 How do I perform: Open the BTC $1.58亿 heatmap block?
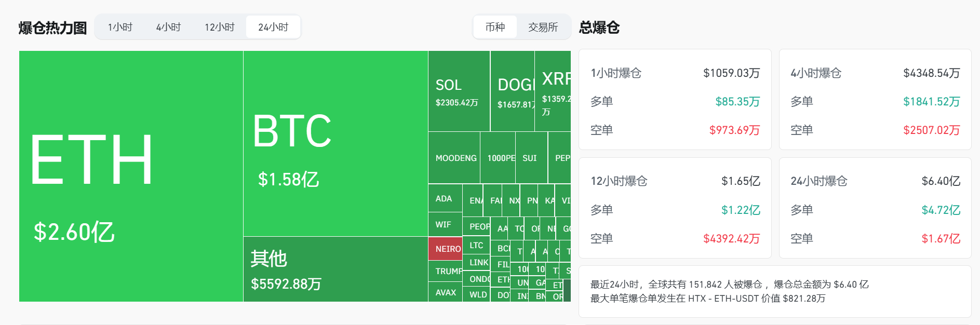point(335,143)
